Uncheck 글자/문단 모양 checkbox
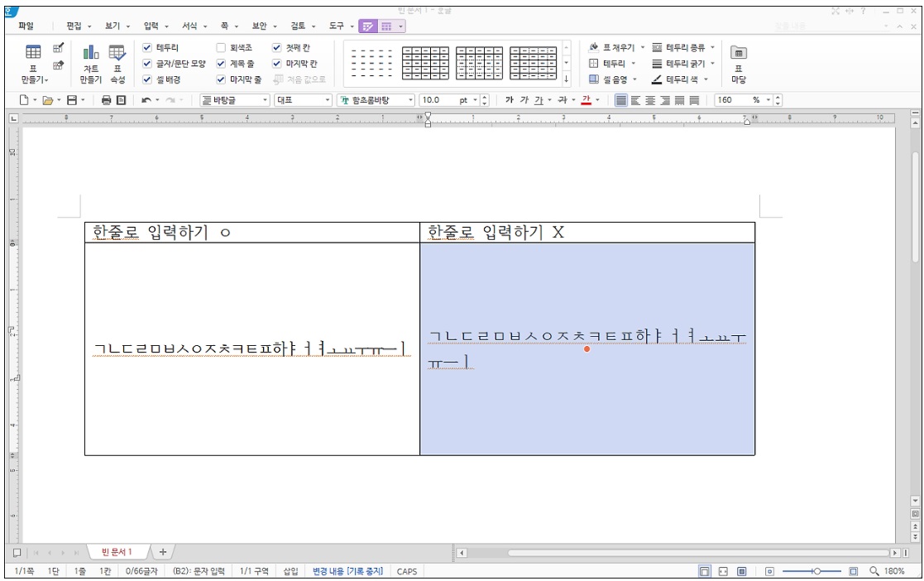924x581 pixels. click(147, 64)
